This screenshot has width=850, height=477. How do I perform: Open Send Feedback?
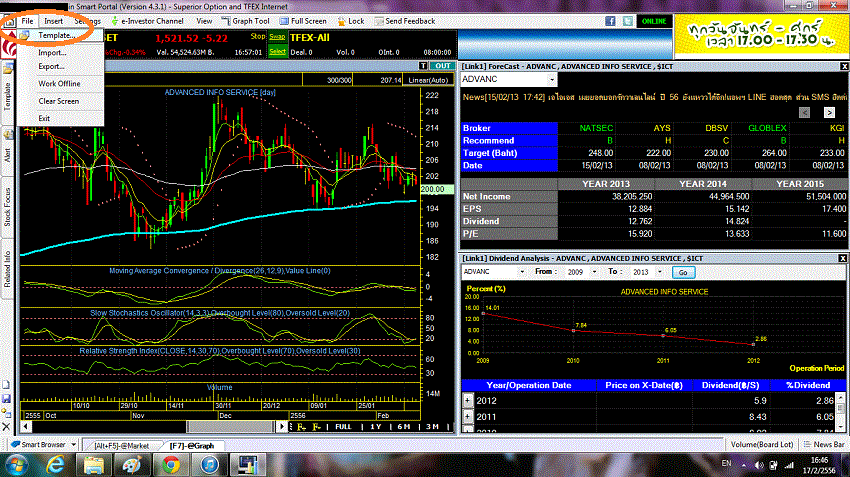pyautogui.click(x=404, y=21)
